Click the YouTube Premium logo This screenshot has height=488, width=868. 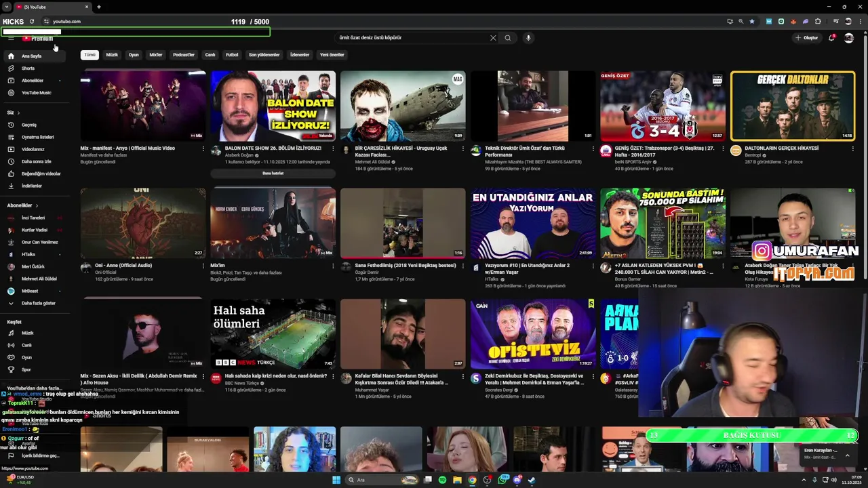(37, 39)
